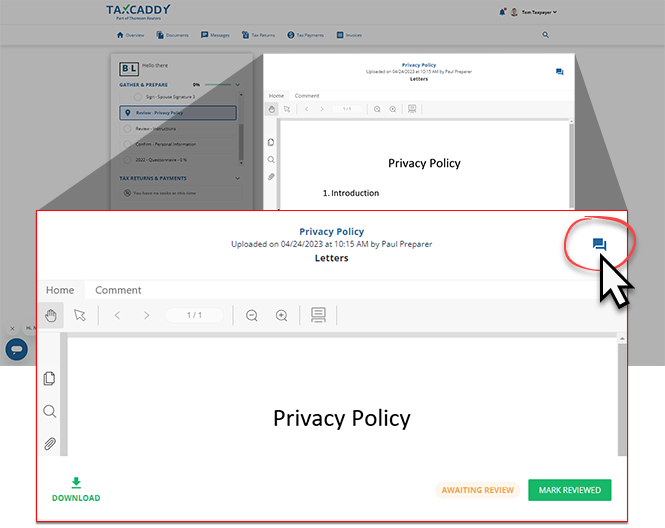Click the 'You have no tasks at this time' message
Viewport: 665px width, 528px height.
[165, 193]
